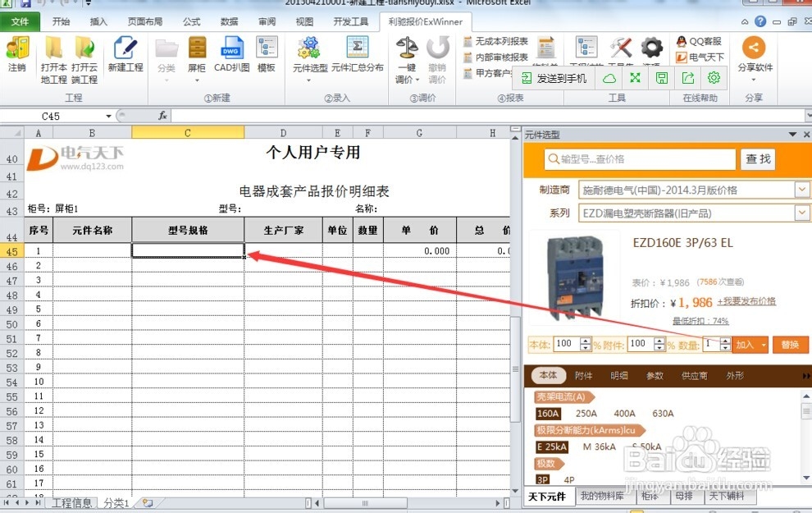Click the 最低折扣:74% link
This screenshot has height=513, width=812.
click(x=700, y=321)
